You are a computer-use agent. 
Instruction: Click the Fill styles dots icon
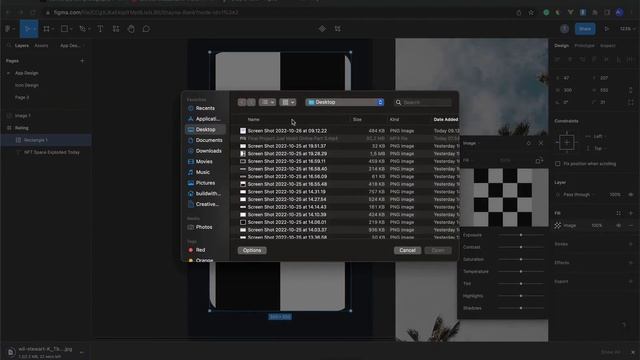tap(618, 213)
